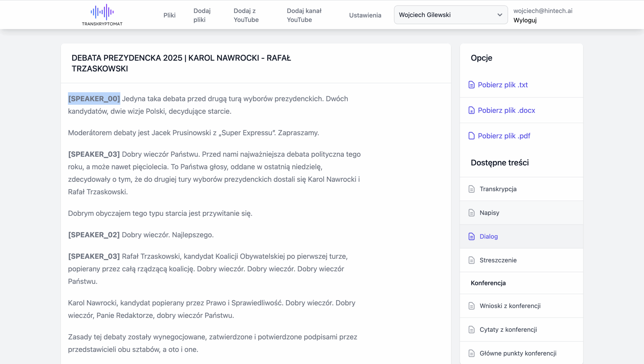
Task: Download via Pobierz plik .pdf
Action: [504, 136]
